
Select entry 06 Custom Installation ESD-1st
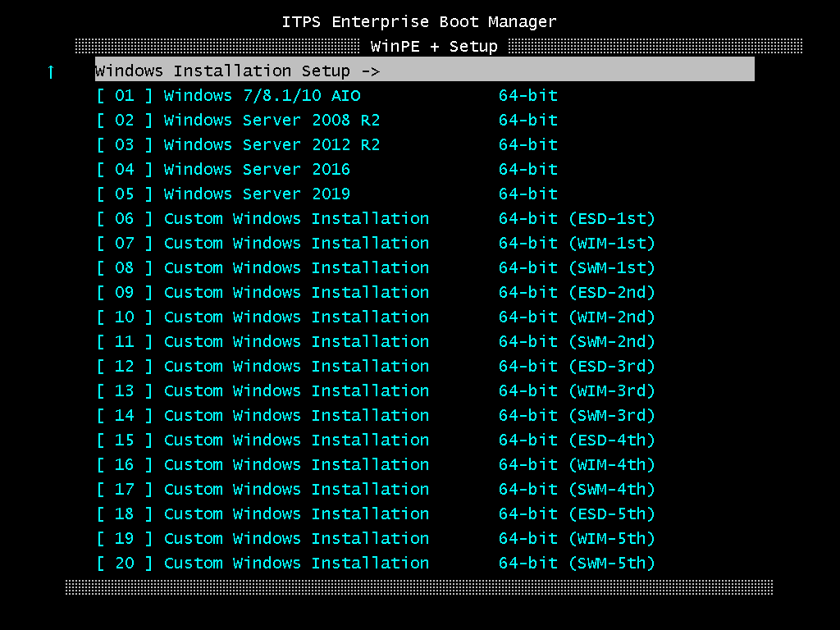point(376,219)
